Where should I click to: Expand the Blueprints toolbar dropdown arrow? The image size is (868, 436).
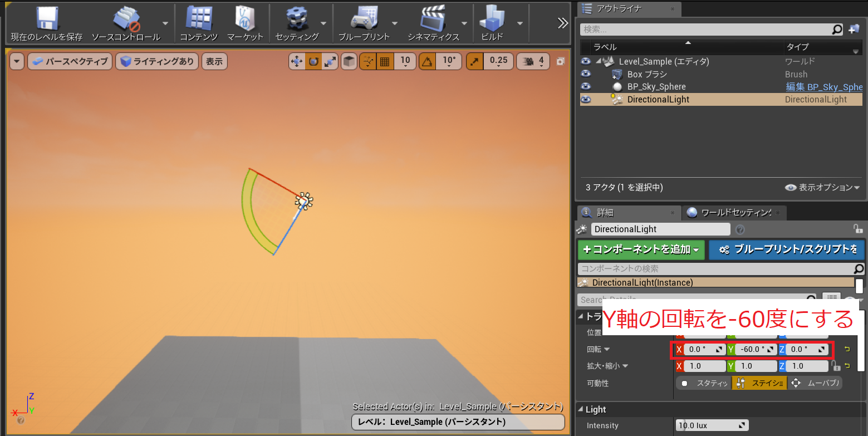394,23
